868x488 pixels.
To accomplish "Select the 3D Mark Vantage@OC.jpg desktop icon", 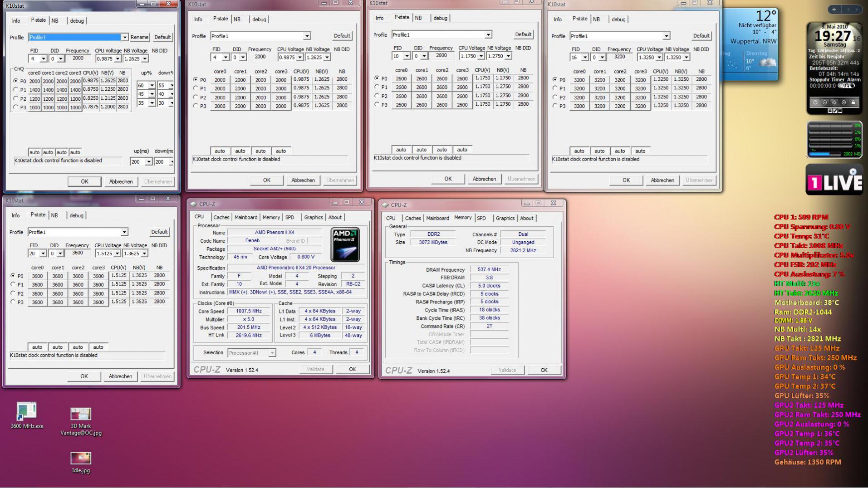I will (x=81, y=421).
